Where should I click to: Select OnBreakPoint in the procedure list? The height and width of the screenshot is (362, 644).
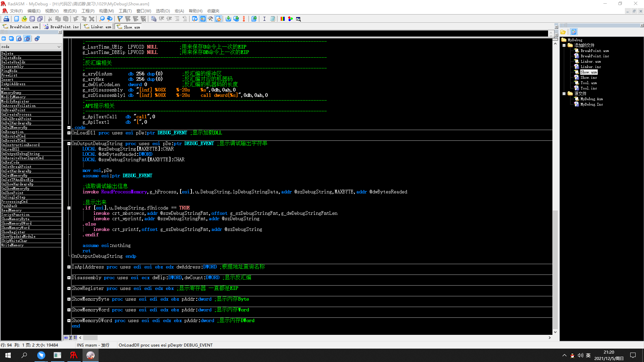[x=13, y=110]
